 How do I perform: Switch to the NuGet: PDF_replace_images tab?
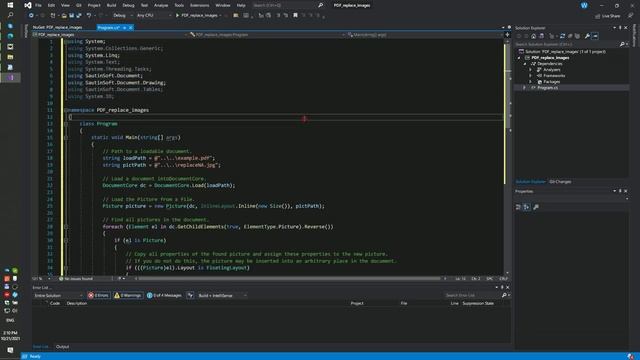(x=58, y=27)
